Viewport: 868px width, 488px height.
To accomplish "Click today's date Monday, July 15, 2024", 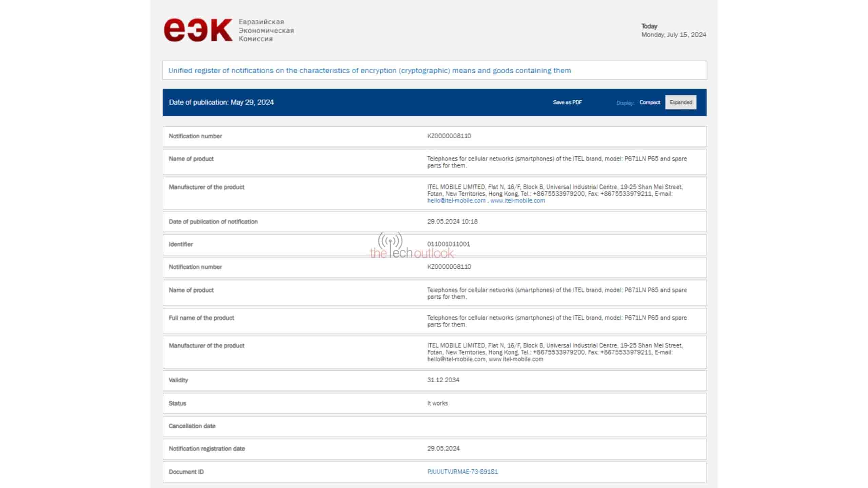I will (673, 35).
